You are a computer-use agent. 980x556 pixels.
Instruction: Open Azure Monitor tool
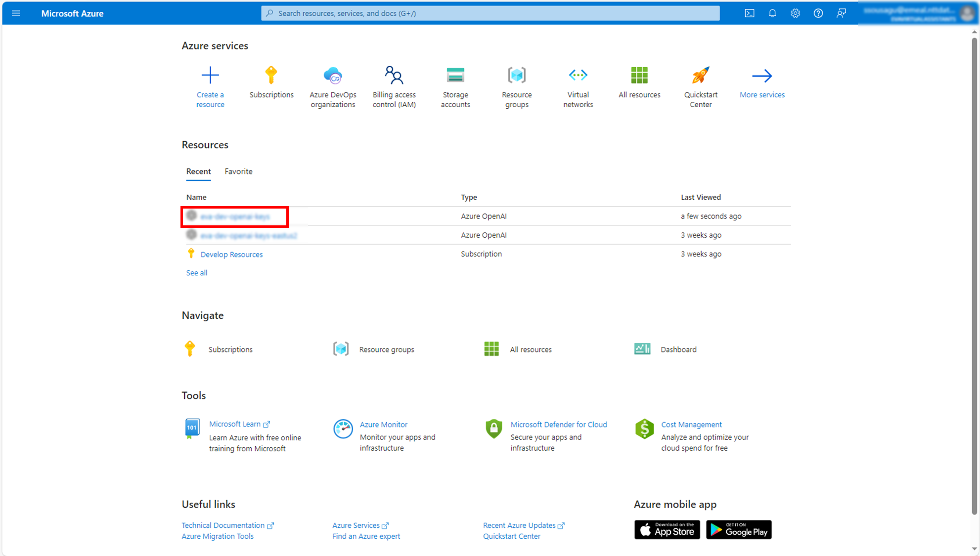click(384, 425)
